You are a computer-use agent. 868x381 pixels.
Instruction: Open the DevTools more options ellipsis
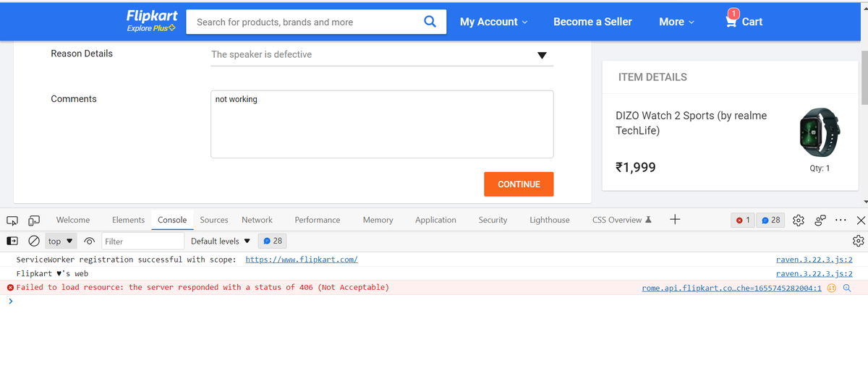(841, 220)
